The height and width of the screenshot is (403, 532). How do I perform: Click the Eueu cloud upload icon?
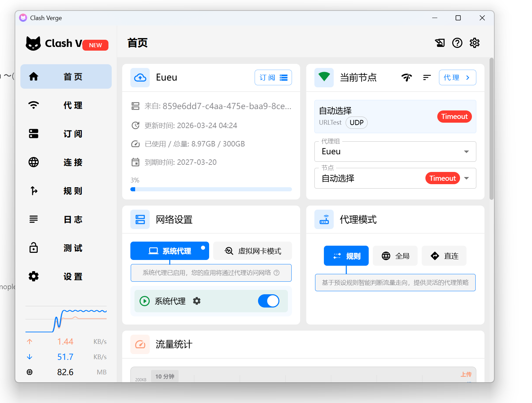click(x=140, y=78)
